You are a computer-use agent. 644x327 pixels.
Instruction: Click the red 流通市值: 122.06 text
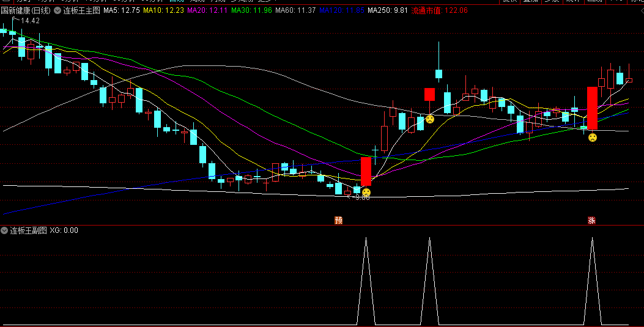coord(440,10)
